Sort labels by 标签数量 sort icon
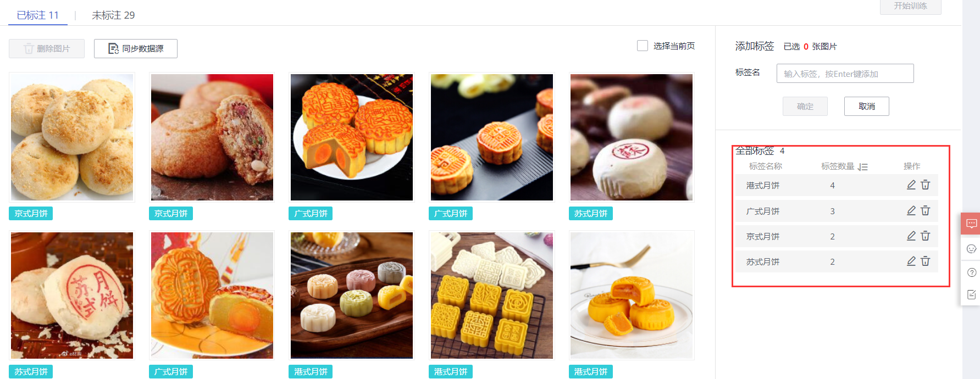The image size is (980, 379). click(862, 167)
